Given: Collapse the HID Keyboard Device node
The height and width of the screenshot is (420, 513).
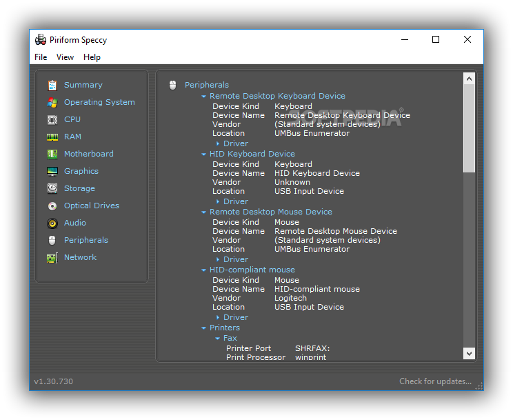Looking at the screenshot, I should (x=203, y=154).
